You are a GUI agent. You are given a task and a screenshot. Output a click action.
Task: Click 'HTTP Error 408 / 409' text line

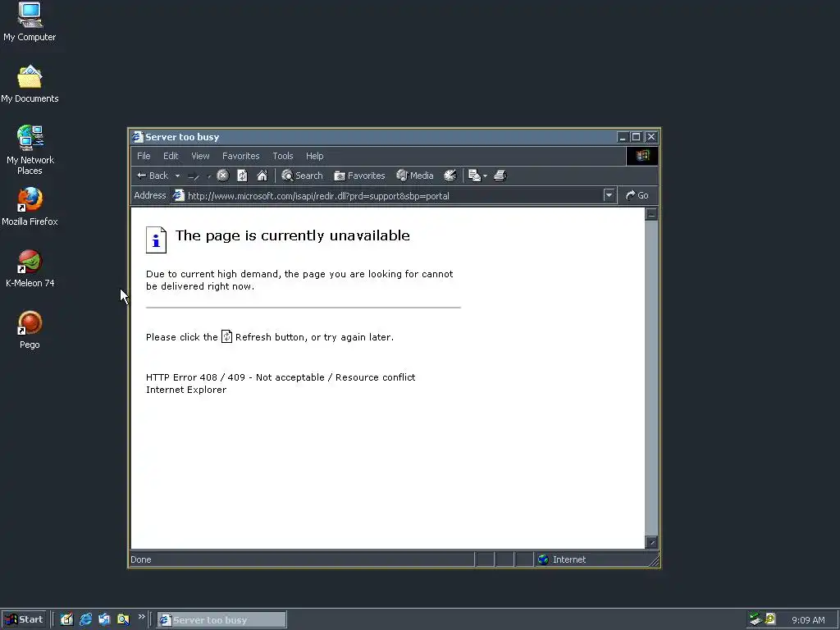(x=281, y=377)
